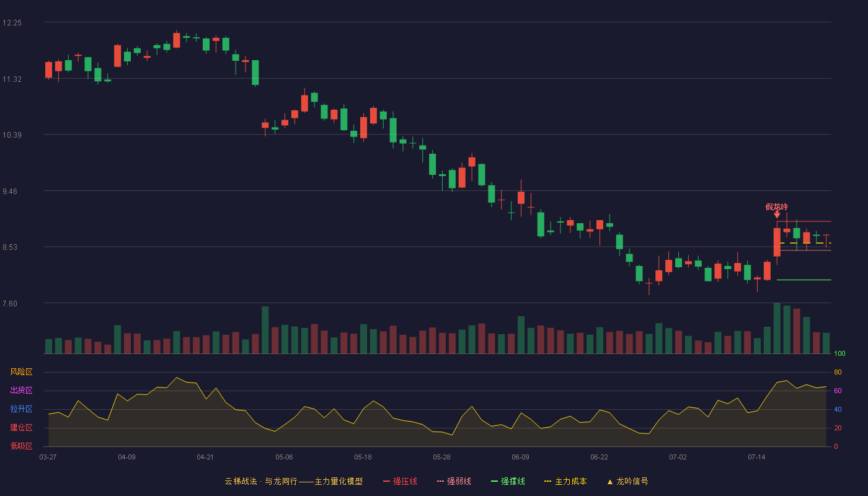Select the 出货区 zone label
Viewport: 868px width, 496px height.
pyautogui.click(x=21, y=391)
